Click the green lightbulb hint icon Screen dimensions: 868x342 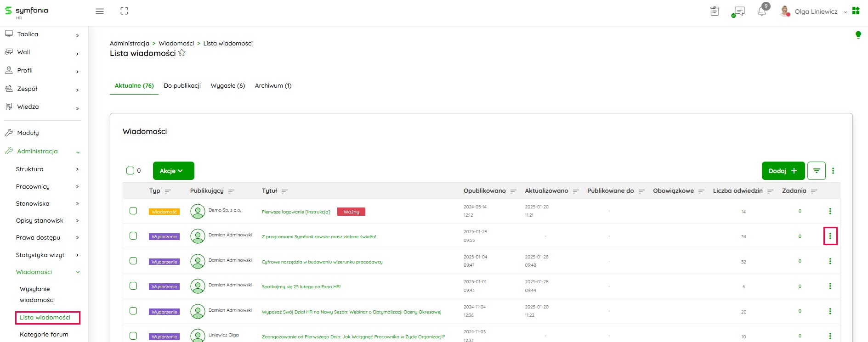(x=858, y=35)
